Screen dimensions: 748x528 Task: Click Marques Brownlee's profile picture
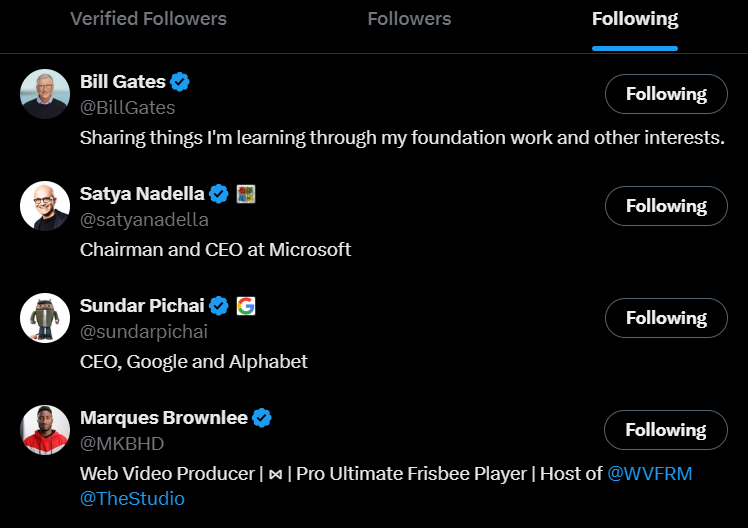(x=45, y=430)
